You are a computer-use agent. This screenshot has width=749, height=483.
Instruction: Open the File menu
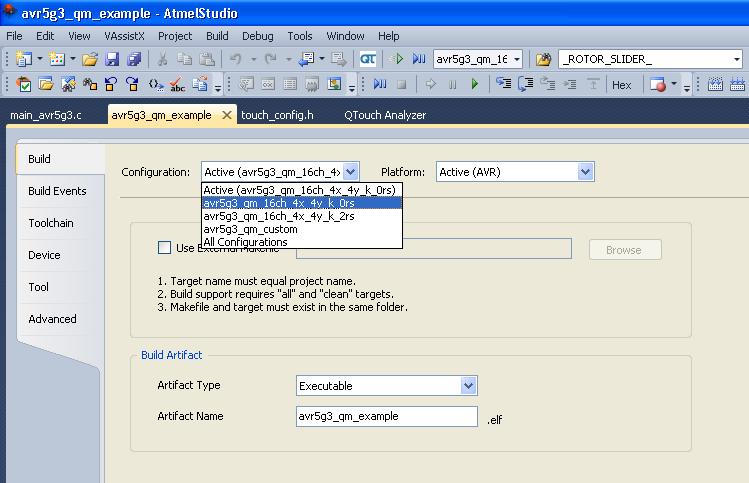point(14,36)
